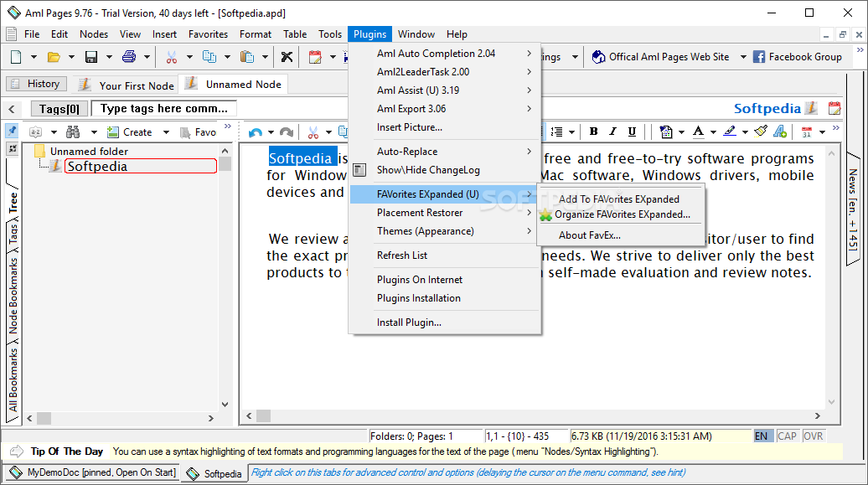This screenshot has width=868, height=485.
Task: Click the Paste clipboard icon in main toolbar
Action: click(247, 56)
